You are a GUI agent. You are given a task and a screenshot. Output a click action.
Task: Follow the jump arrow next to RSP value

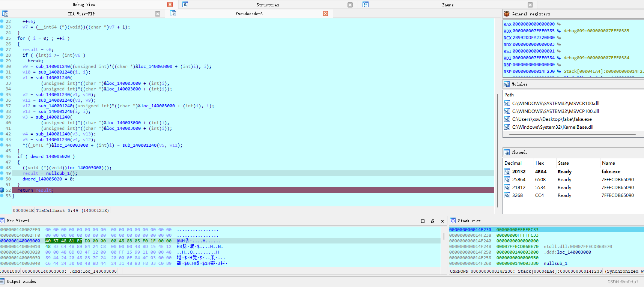click(559, 71)
